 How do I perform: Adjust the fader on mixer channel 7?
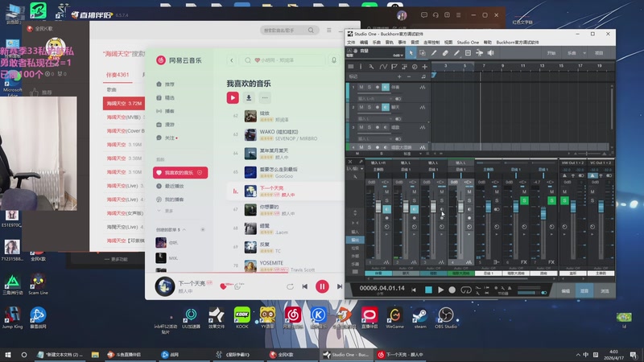[543, 213]
